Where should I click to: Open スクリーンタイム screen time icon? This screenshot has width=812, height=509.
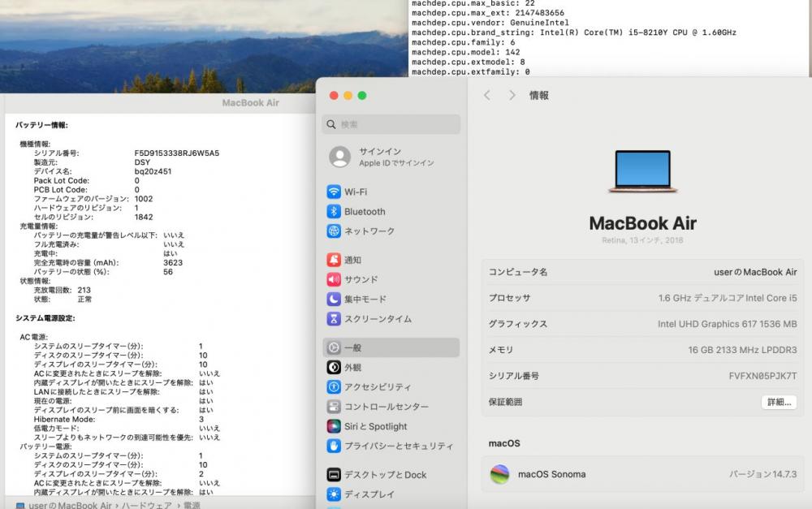[334, 319]
